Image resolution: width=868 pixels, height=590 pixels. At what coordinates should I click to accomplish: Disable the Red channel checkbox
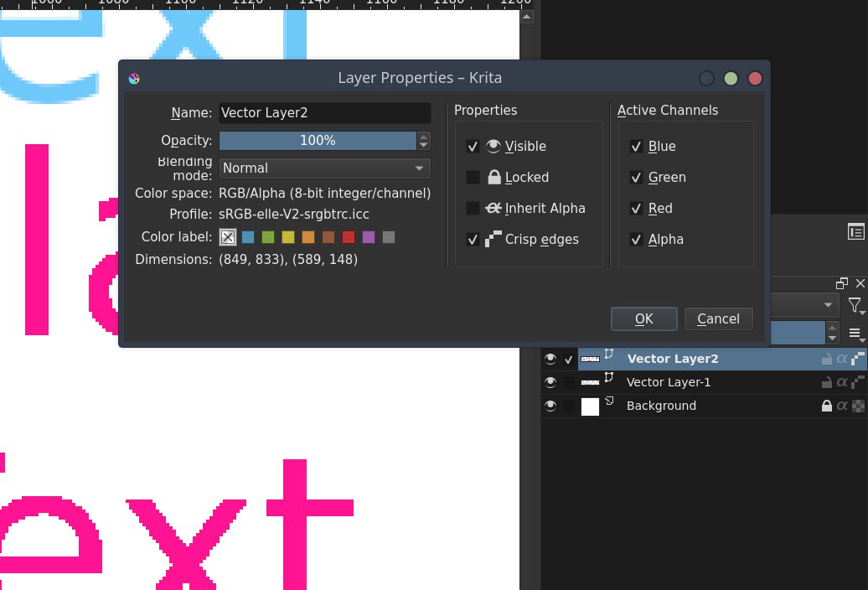point(636,208)
